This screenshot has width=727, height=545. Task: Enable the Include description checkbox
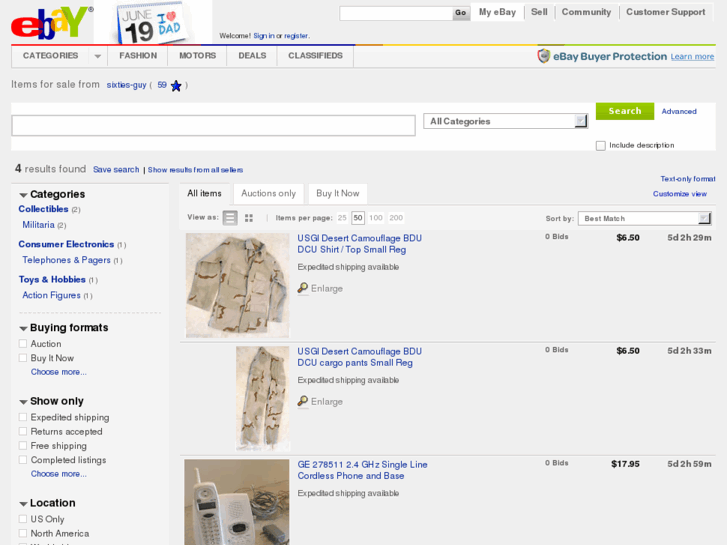601,146
